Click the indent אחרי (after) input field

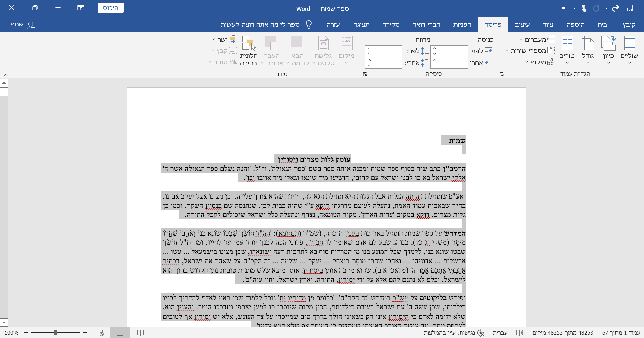tap(449, 63)
